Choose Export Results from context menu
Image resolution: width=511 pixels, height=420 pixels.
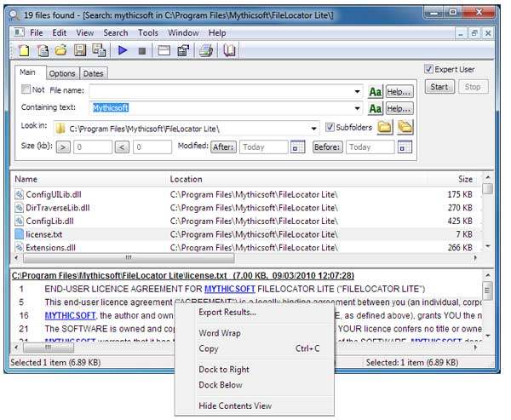[227, 312]
